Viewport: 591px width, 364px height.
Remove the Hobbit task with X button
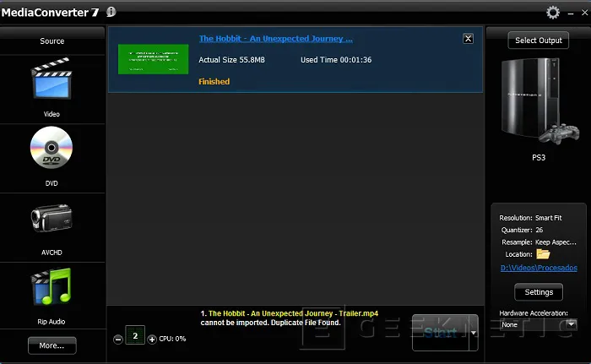(468, 39)
